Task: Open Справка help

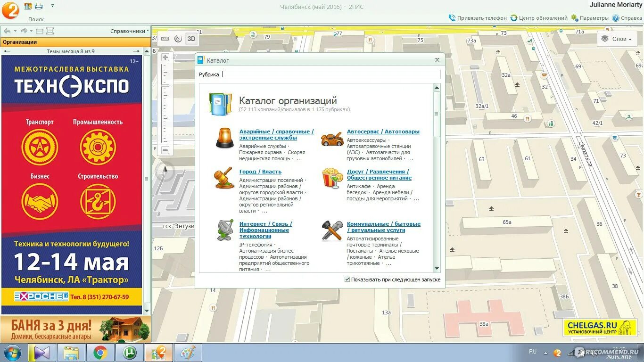Action: pos(627,18)
